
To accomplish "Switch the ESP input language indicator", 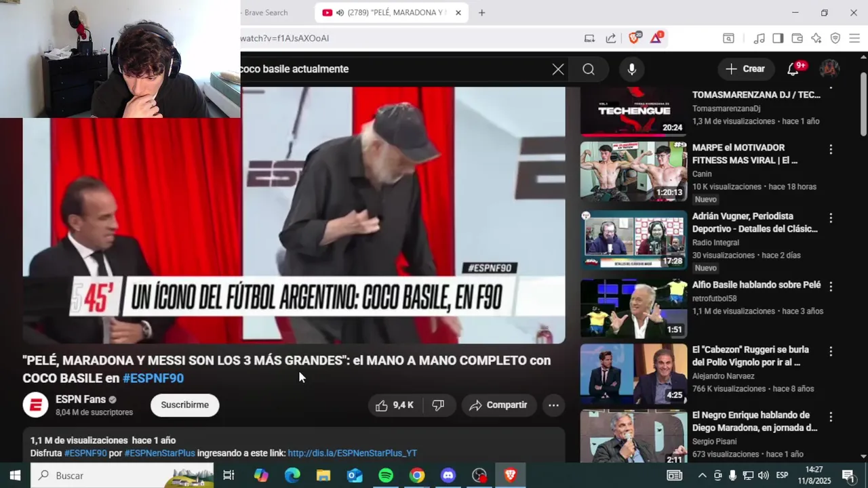I will coord(782,476).
